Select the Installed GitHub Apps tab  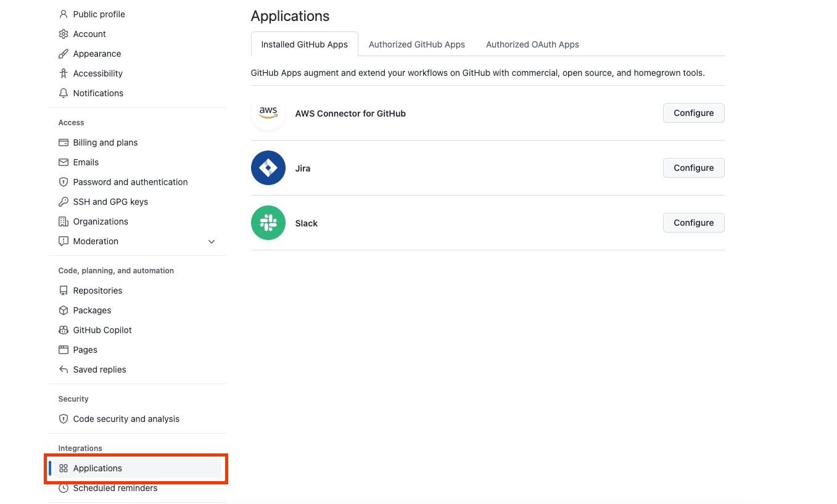coord(305,44)
